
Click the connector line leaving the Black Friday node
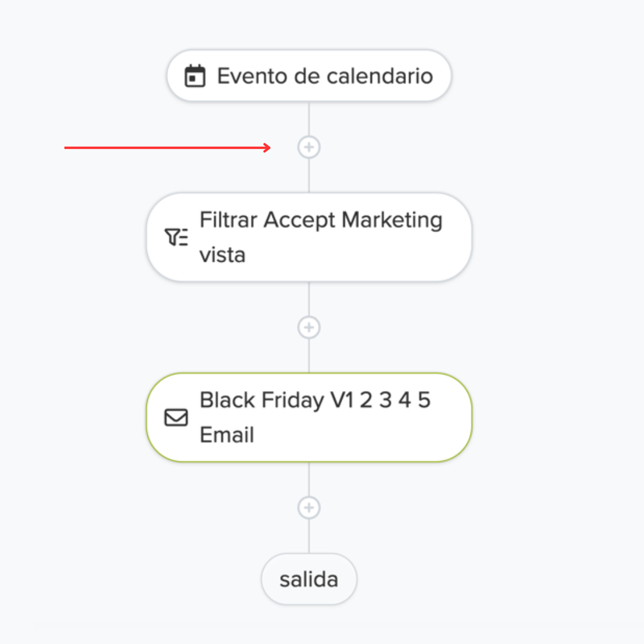pyautogui.click(x=309, y=479)
